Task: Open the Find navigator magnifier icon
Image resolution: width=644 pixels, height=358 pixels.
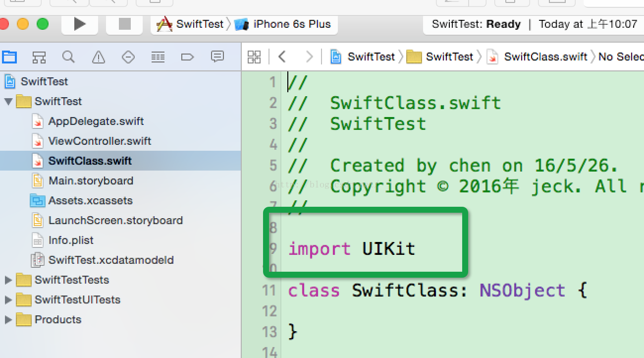Action: pos(68,57)
